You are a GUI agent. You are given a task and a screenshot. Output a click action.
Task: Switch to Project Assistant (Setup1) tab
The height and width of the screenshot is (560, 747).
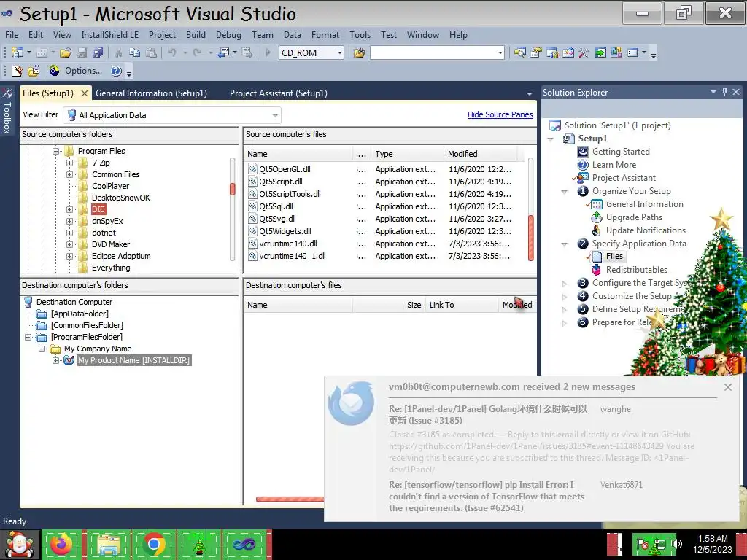(278, 93)
